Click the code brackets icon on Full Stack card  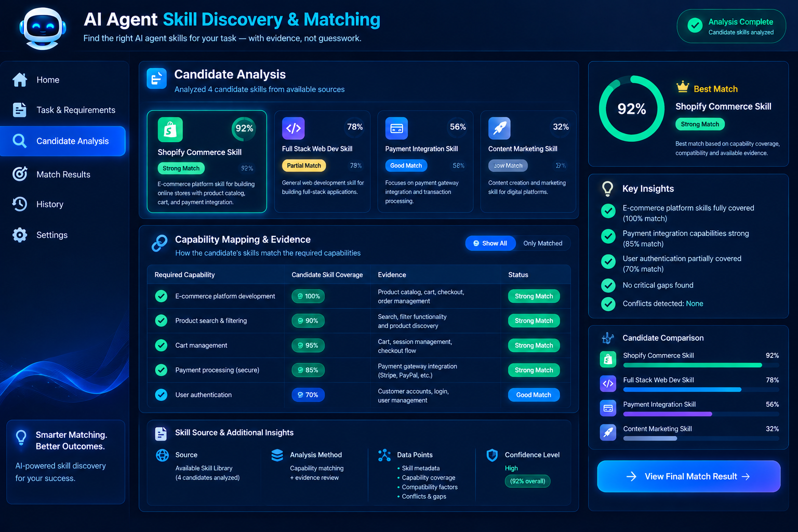point(294,128)
